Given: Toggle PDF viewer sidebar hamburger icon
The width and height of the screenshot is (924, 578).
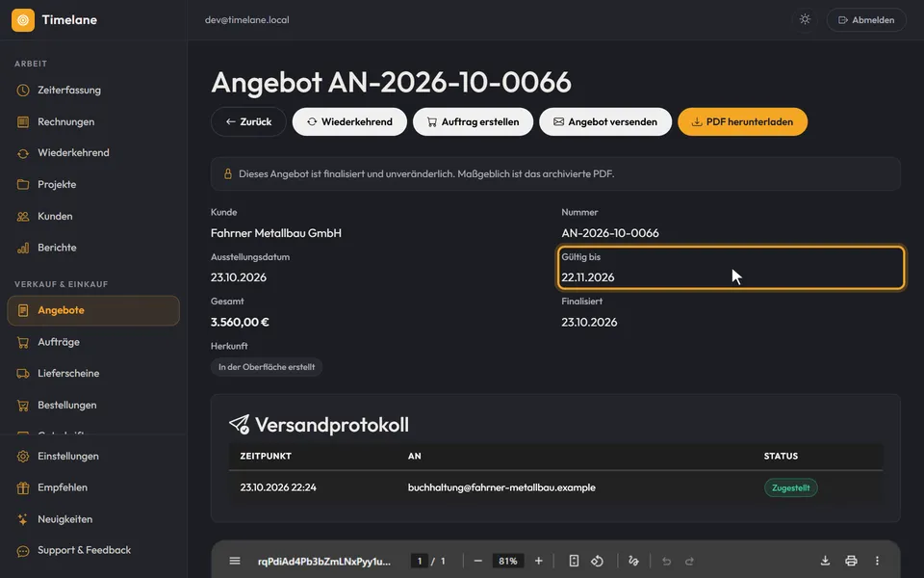Looking at the screenshot, I should [x=235, y=561].
